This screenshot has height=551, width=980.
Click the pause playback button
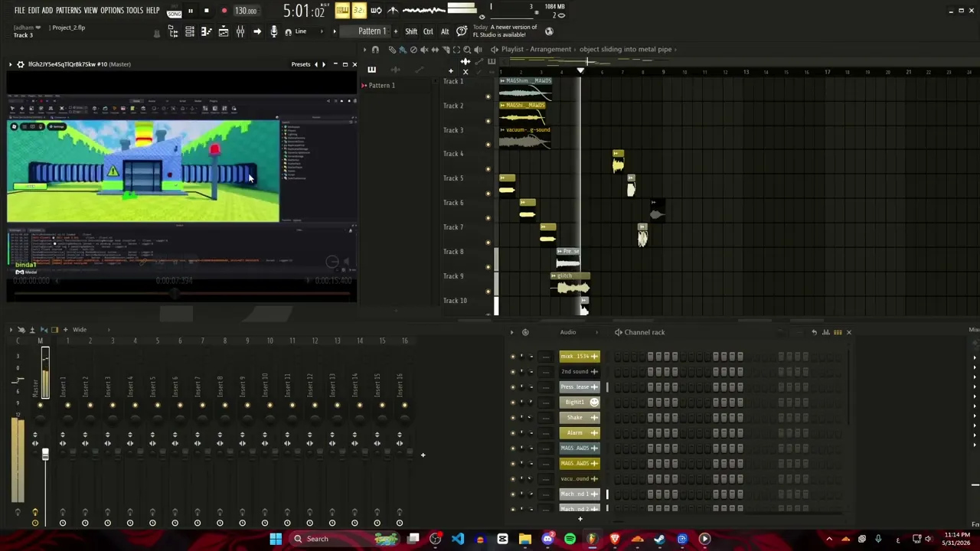click(x=190, y=11)
